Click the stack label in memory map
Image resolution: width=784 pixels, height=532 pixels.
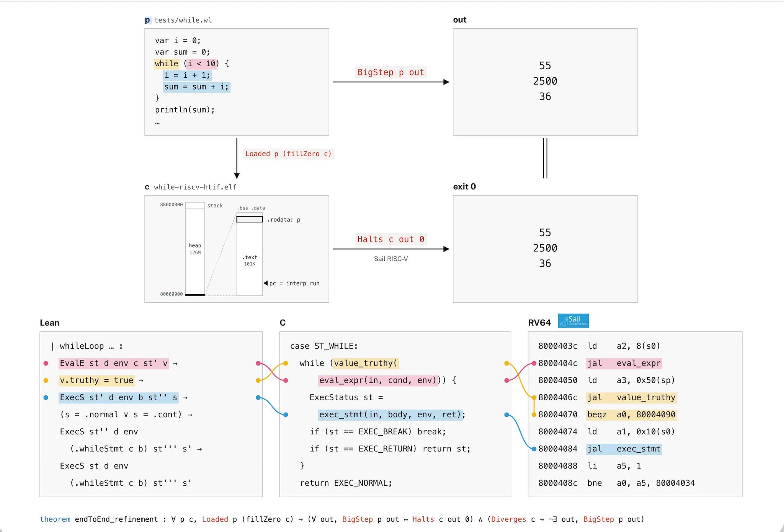click(x=215, y=206)
